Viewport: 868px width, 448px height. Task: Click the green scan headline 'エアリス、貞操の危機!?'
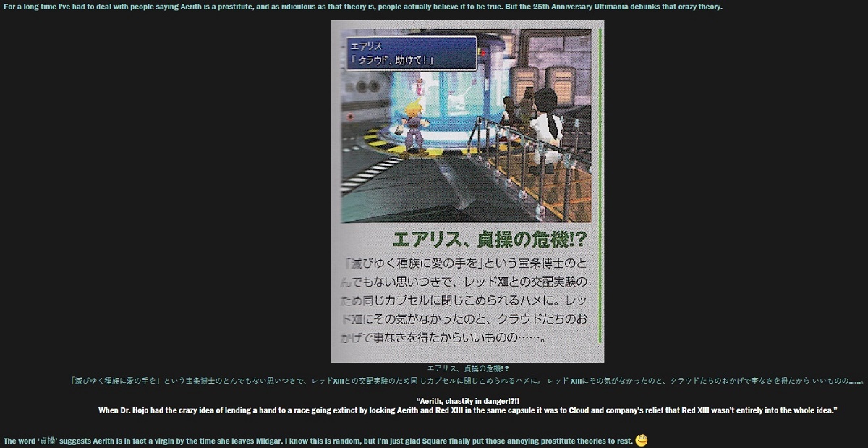click(x=490, y=240)
